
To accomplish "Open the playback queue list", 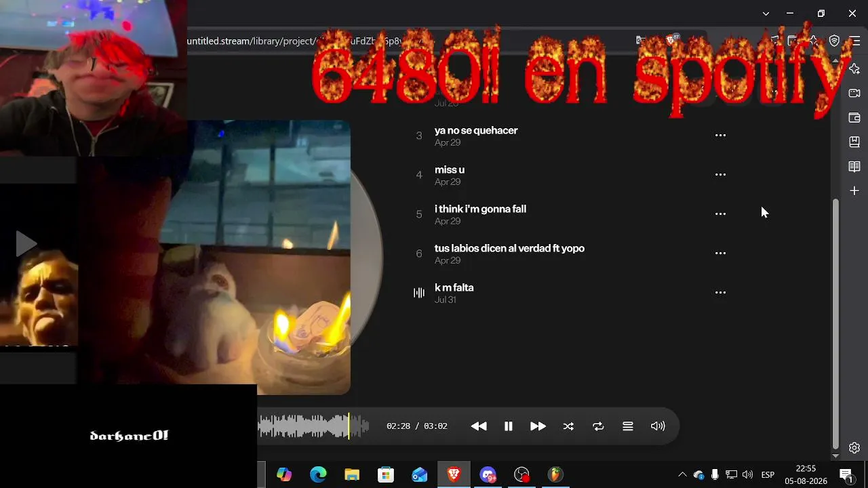I will [x=628, y=426].
